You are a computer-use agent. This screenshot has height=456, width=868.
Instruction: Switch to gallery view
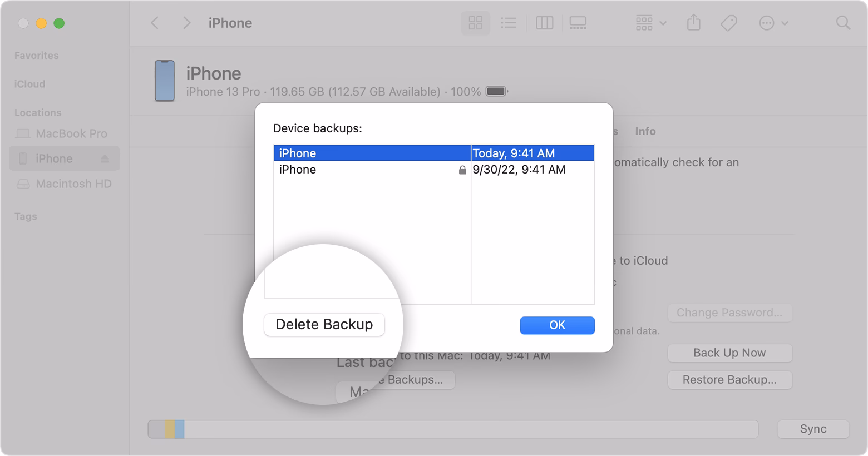(578, 23)
